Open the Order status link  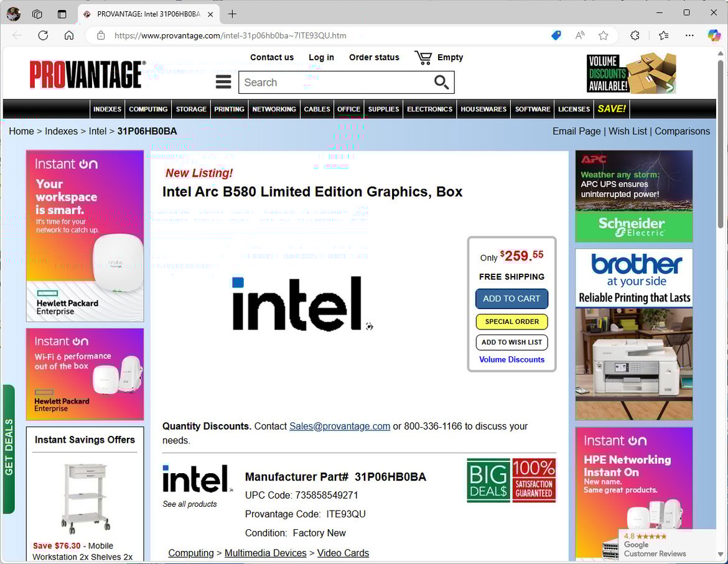click(374, 57)
